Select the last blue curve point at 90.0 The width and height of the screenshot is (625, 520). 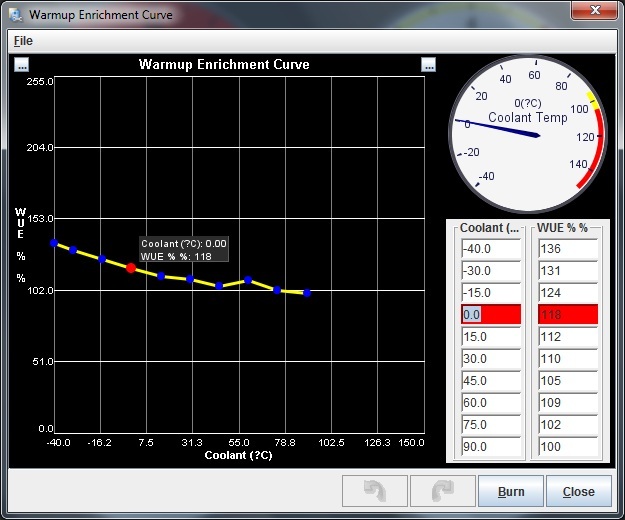[307, 293]
